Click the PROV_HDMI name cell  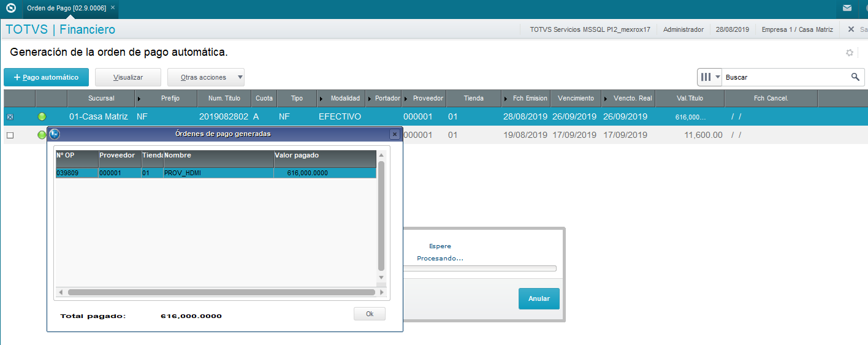[x=218, y=173]
